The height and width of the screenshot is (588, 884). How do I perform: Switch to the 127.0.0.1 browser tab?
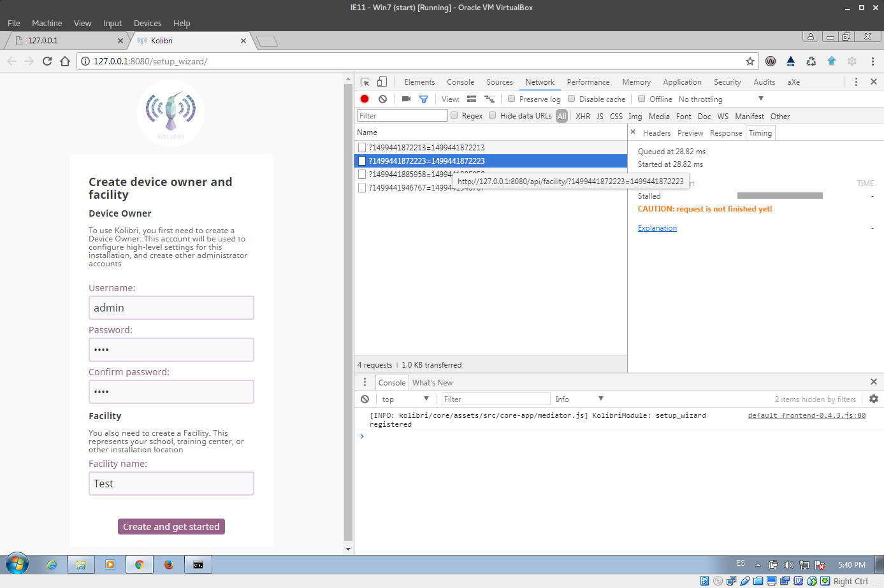(x=67, y=40)
